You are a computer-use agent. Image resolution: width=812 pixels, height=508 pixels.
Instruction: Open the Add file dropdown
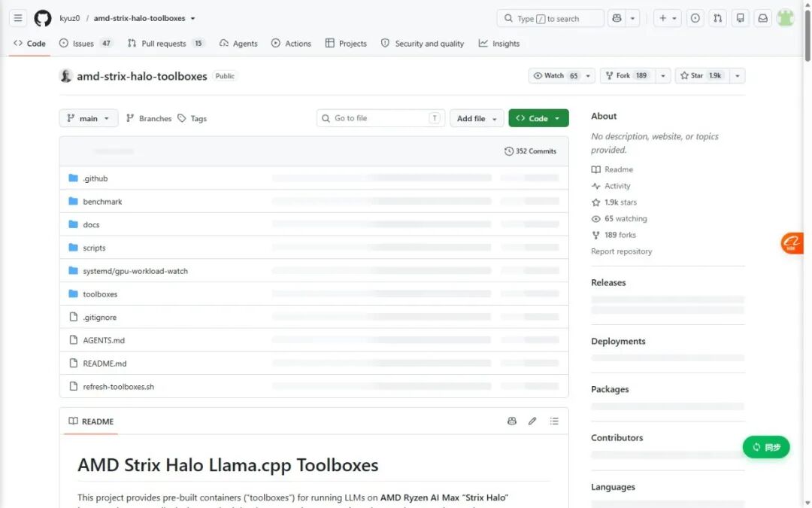tap(477, 118)
